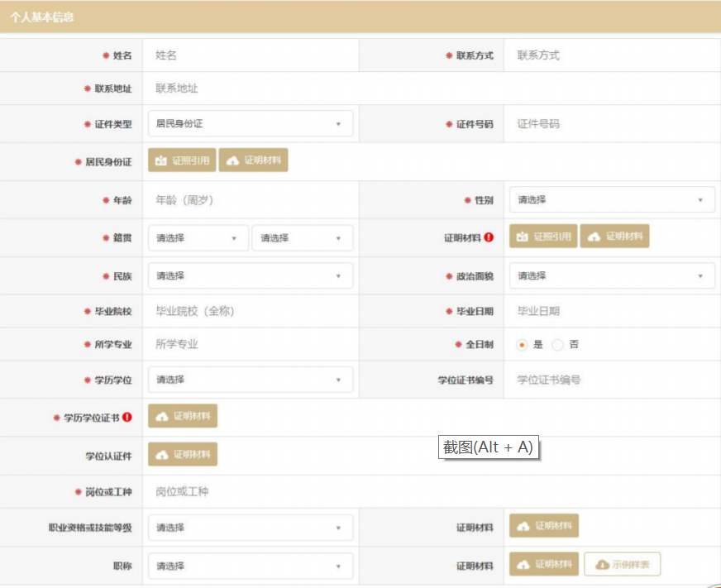This screenshot has width=721, height=588.
Task: Open the 证件类型 dropdown
Action: click(x=251, y=124)
